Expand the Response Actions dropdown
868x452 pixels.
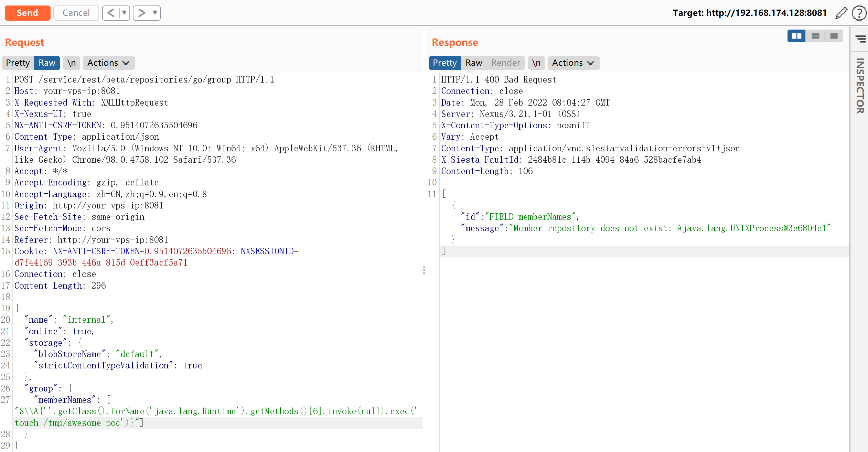click(x=573, y=63)
